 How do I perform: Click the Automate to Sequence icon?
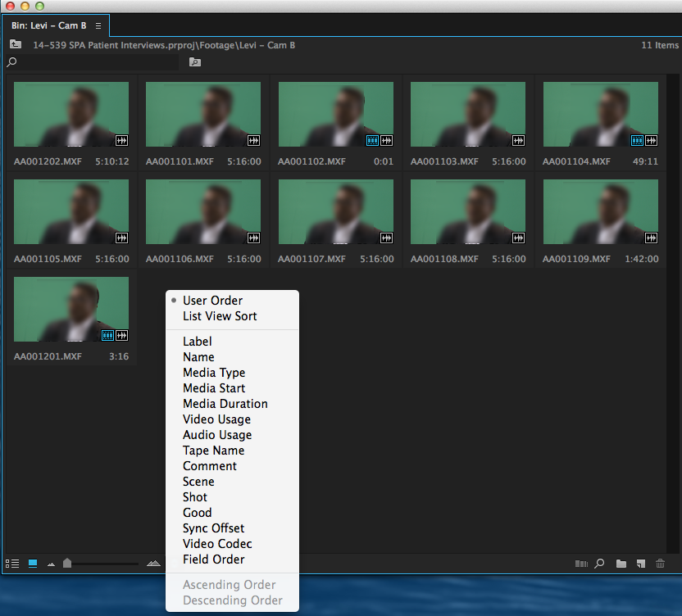pyautogui.click(x=581, y=564)
